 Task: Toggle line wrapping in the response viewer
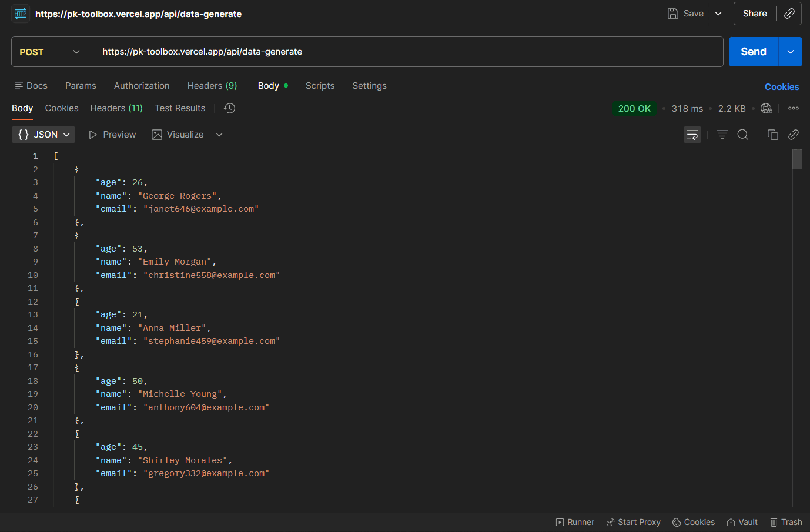click(692, 135)
